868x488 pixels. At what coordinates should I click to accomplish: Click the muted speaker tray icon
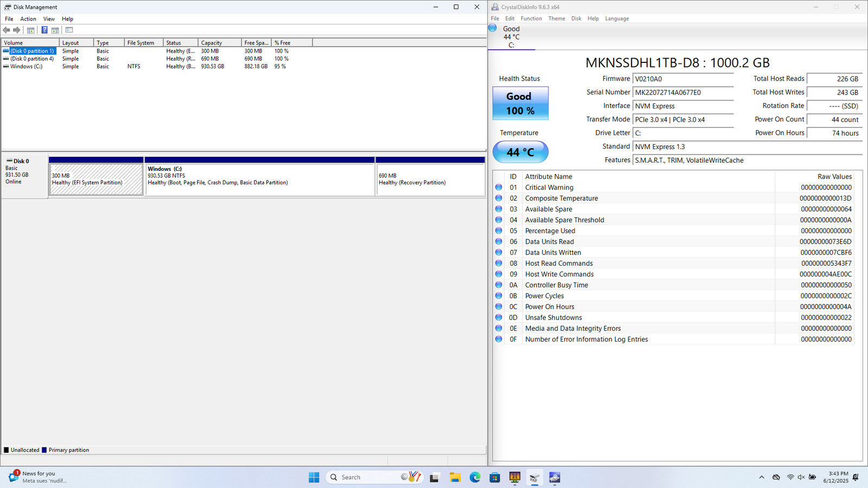[801, 477]
